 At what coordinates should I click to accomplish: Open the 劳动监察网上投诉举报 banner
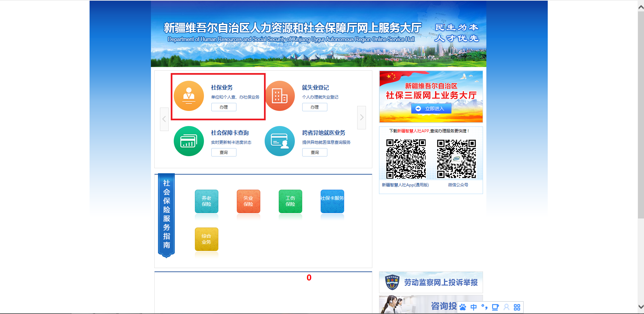click(x=431, y=282)
